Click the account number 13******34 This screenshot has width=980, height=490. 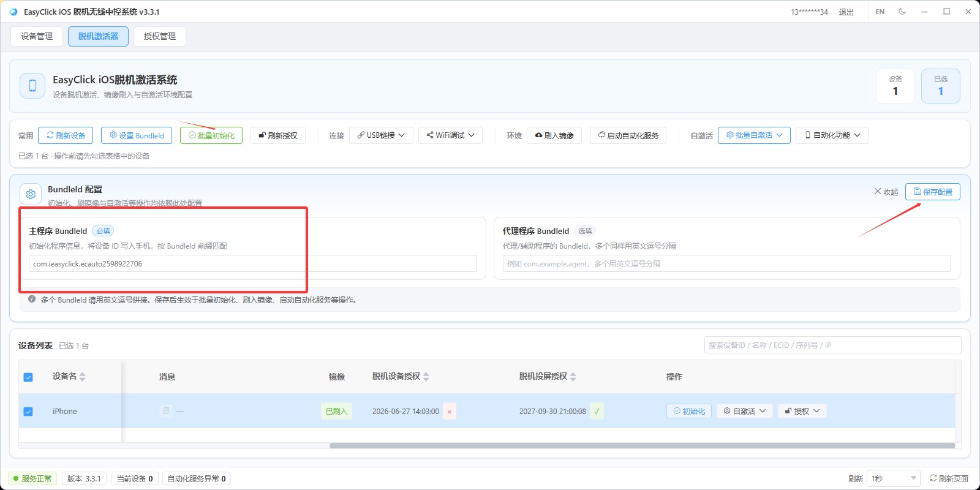[809, 12]
